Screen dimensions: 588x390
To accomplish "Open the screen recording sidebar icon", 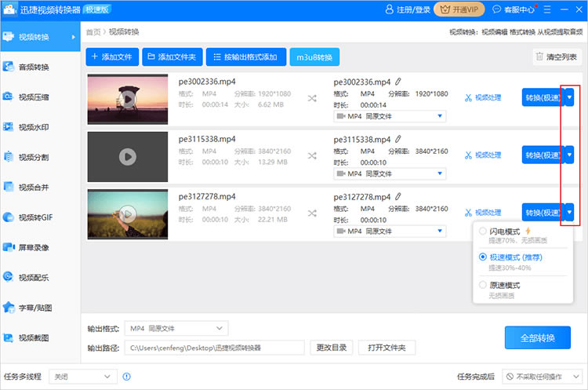I will (9, 247).
